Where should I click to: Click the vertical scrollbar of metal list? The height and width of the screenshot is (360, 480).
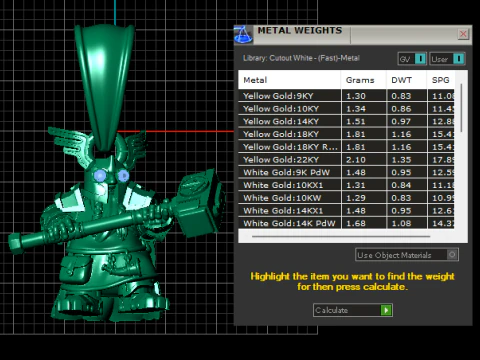pos(461,108)
